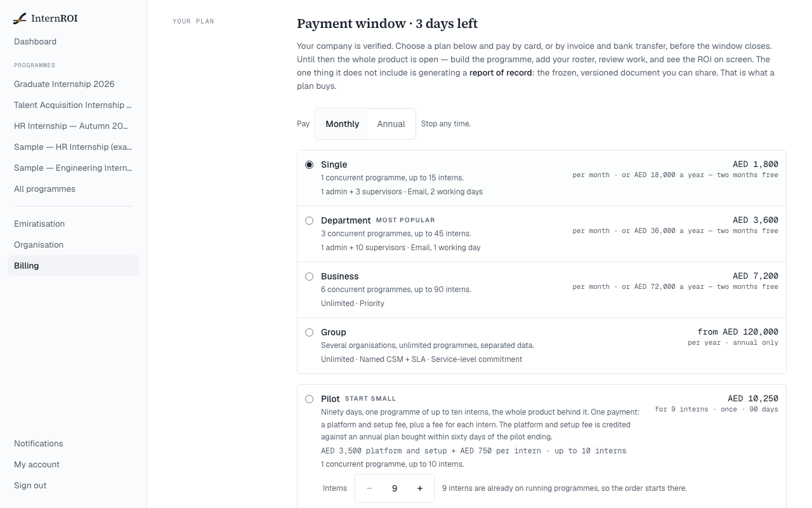Image resolution: width=812 pixels, height=508 pixels.
Task: Click the InternROI logo icon
Action: coord(20,18)
